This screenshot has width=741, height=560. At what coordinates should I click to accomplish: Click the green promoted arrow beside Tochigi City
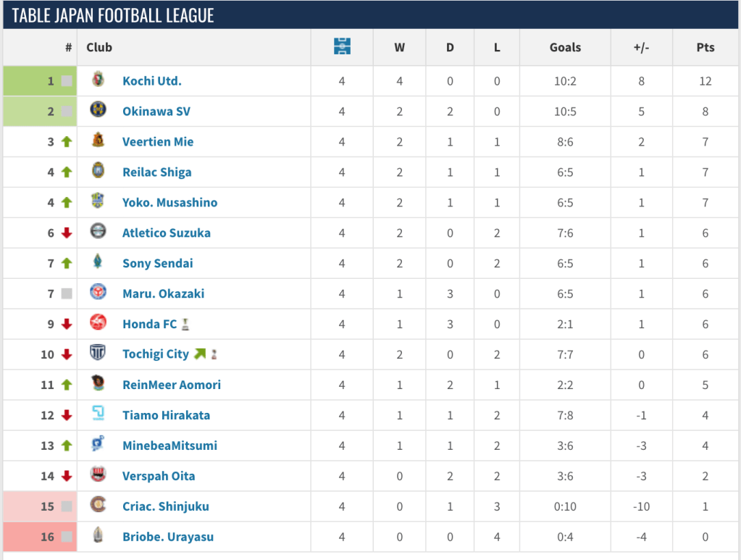(x=199, y=354)
